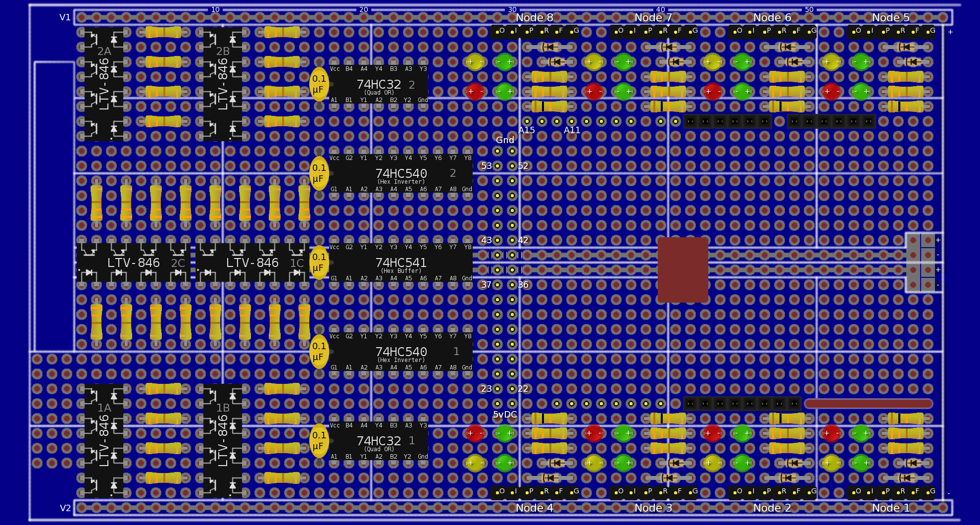Screen dimensions: 980x525
Task: Click the red LED under Node 5
Action: pos(832,92)
